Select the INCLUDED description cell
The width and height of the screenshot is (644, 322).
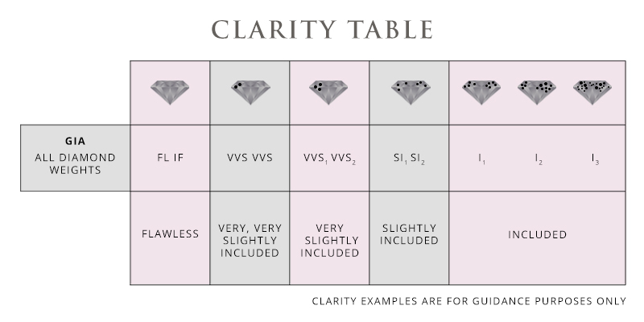click(x=537, y=235)
